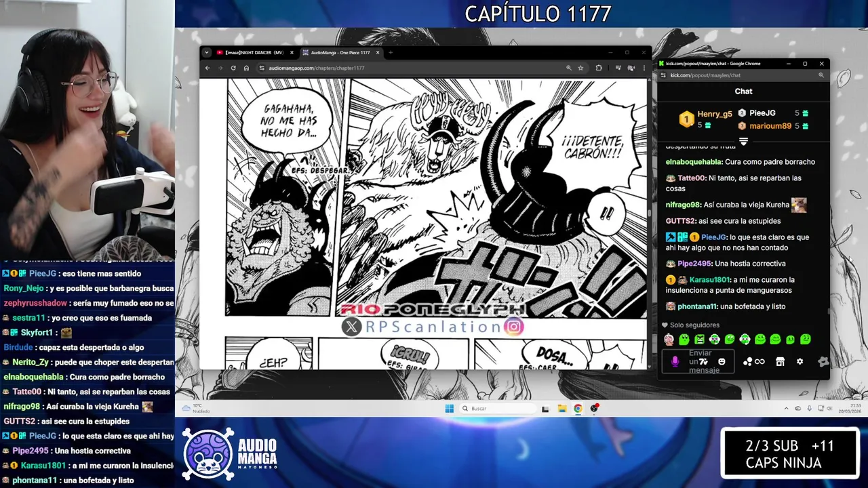
Task: Click username Karasu1801 in Kick chat
Action: coord(709,280)
